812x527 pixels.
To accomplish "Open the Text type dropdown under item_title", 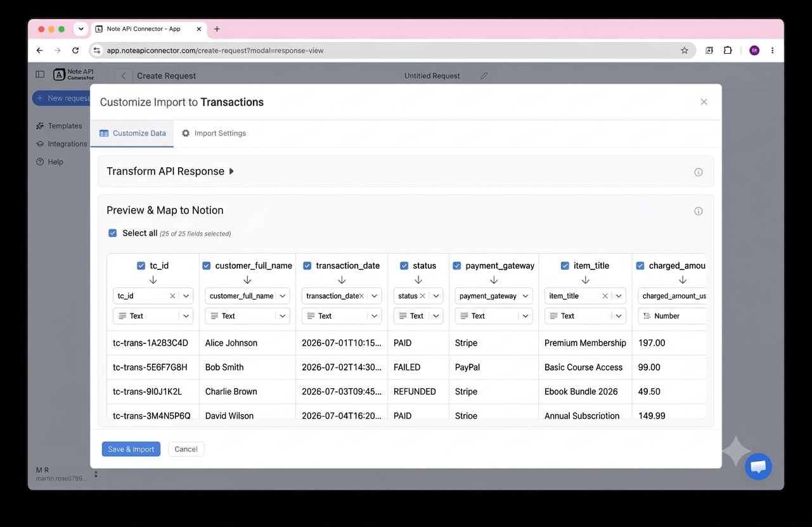I will click(x=585, y=316).
